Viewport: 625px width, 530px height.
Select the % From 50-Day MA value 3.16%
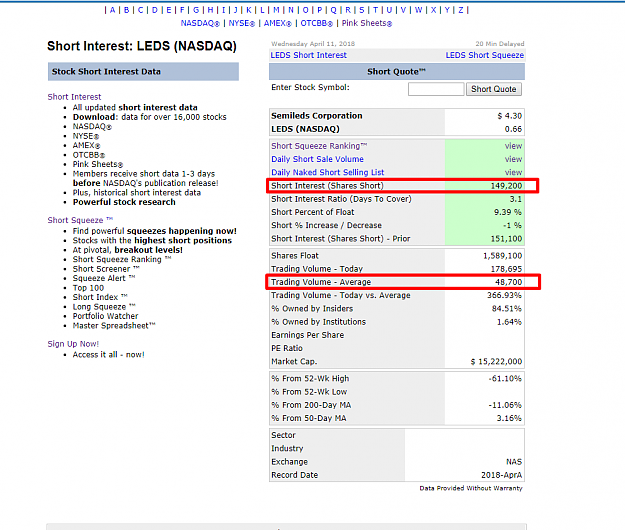509,418
